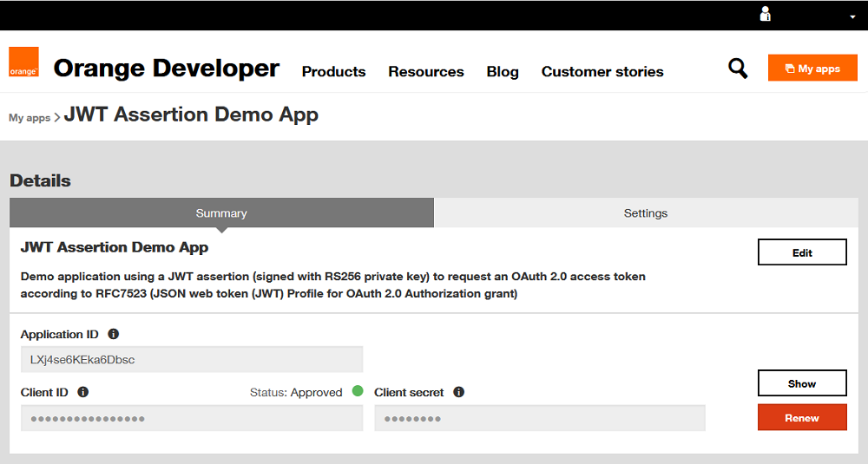Viewport: 868px width, 464px height.
Task: Open the search magnifier icon
Action: coord(737,69)
